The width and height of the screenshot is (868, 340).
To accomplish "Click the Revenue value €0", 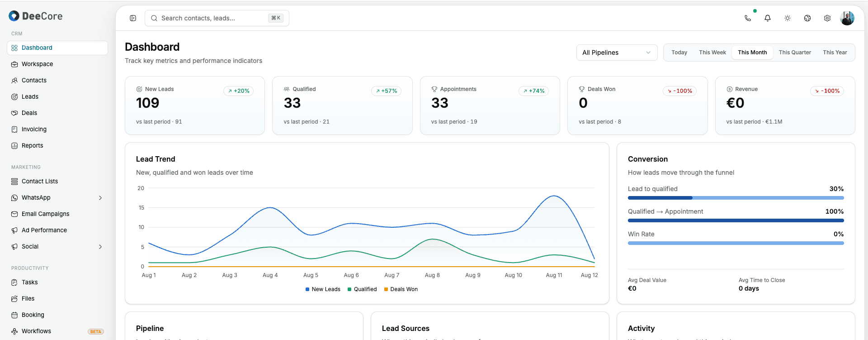I will (736, 103).
